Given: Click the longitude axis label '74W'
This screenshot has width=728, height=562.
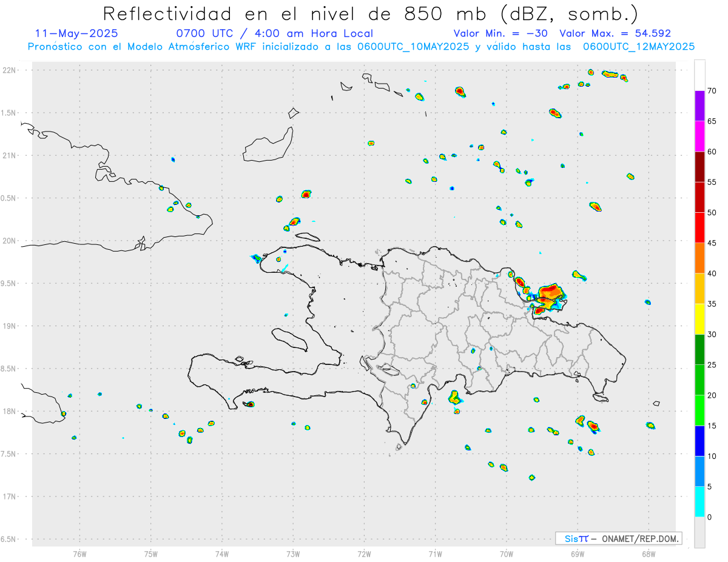Looking at the screenshot, I should [x=222, y=554].
